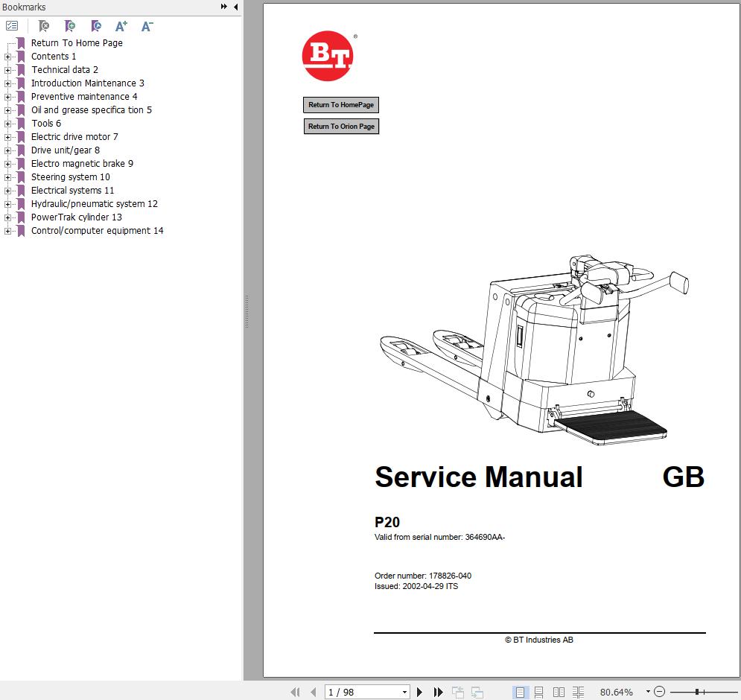
Task: Switch to two-page facing view
Action: (559, 692)
